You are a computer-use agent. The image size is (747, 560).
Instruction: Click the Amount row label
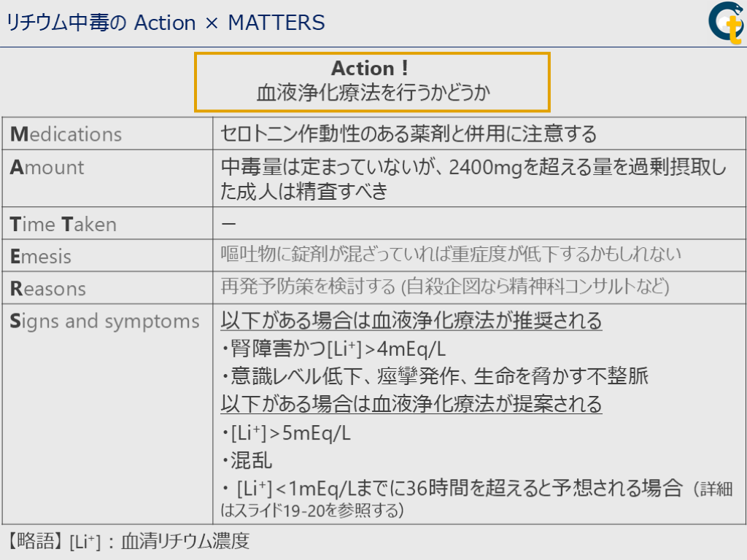click(x=47, y=168)
